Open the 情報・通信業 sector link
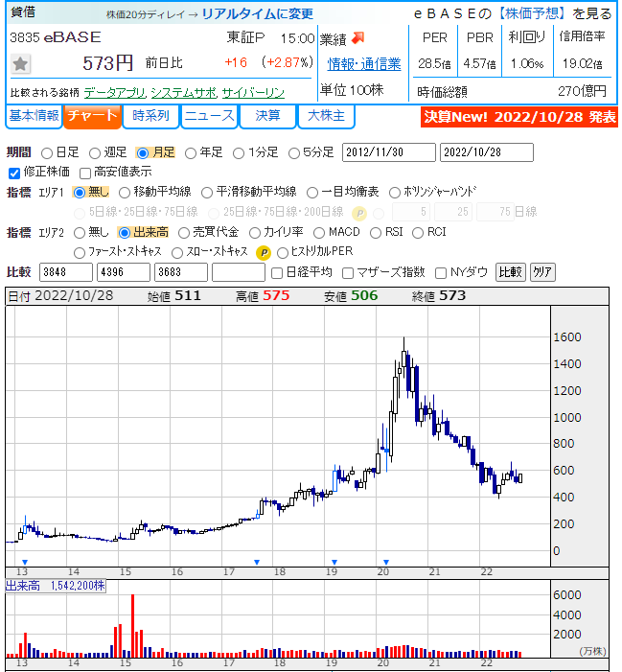Viewport: 622px width, 672px height. tap(364, 64)
